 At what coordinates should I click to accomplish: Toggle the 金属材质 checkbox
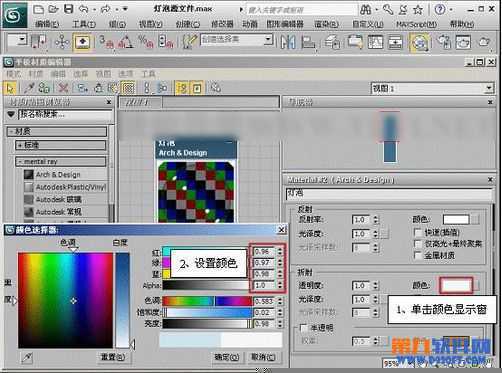(417, 255)
